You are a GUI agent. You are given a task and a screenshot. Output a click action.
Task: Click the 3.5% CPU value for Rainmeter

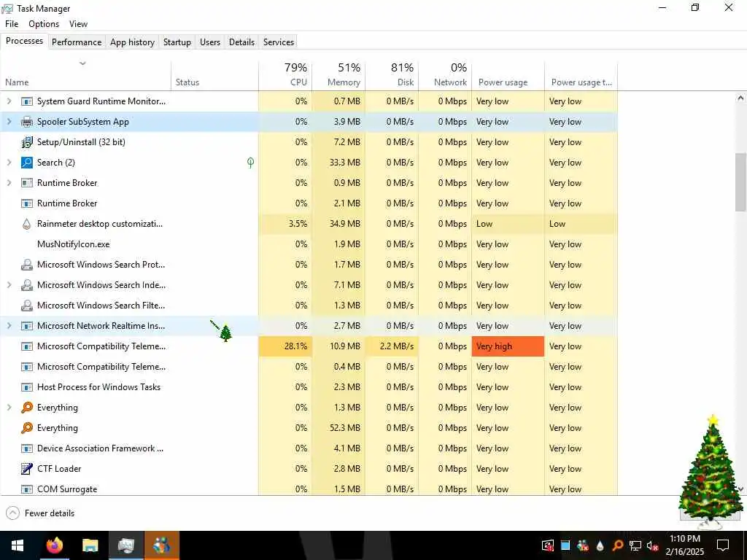[x=285, y=224]
